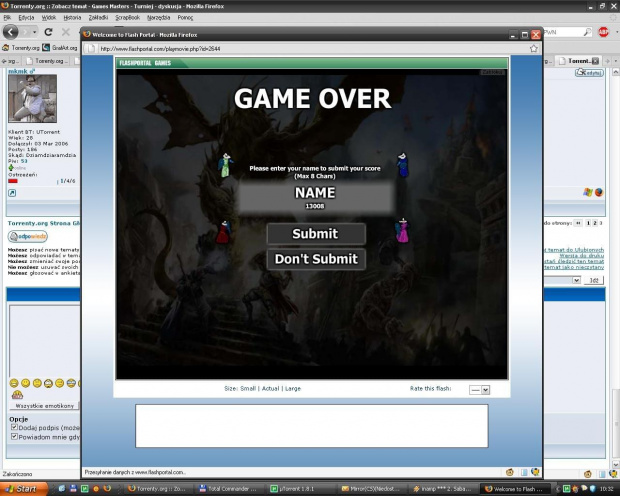Select the magenta wizard character sprite
Screen dimensions: 620x496
point(402,231)
